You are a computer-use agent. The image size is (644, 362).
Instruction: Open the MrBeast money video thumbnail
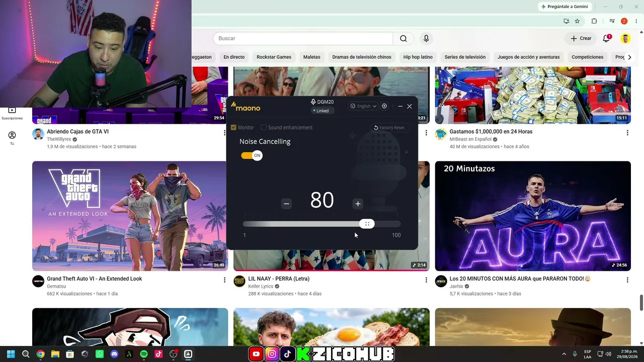533,96
